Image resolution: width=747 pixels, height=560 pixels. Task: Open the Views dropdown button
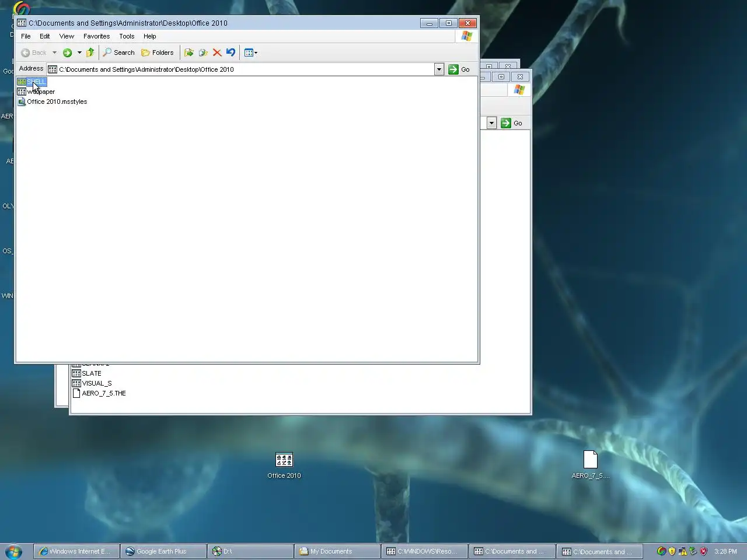250,52
